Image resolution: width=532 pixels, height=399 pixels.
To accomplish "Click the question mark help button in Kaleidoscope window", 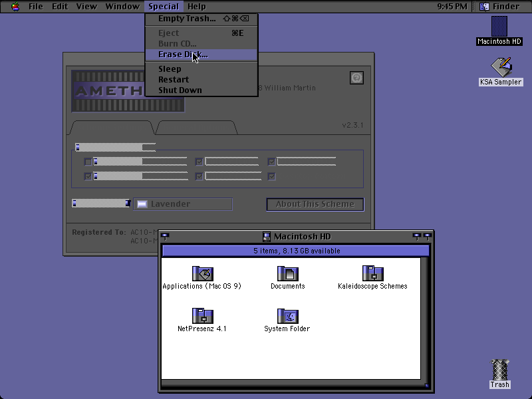I will click(x=356, y=78).
